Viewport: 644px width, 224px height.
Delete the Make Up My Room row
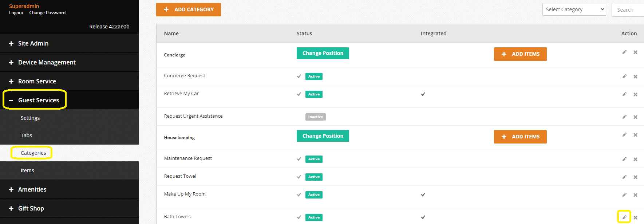pyautogui.click(x=635, y=195)
